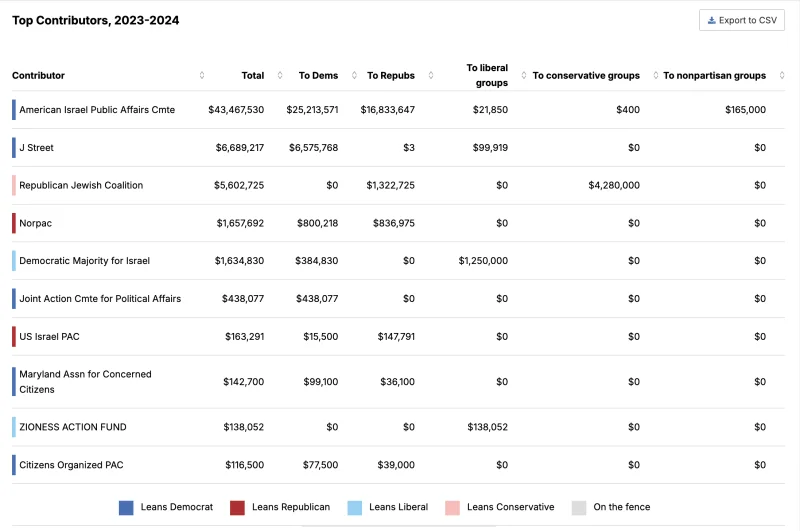Click the $77,500 To Dems value

pyautogui.click(x=320, y=465)
